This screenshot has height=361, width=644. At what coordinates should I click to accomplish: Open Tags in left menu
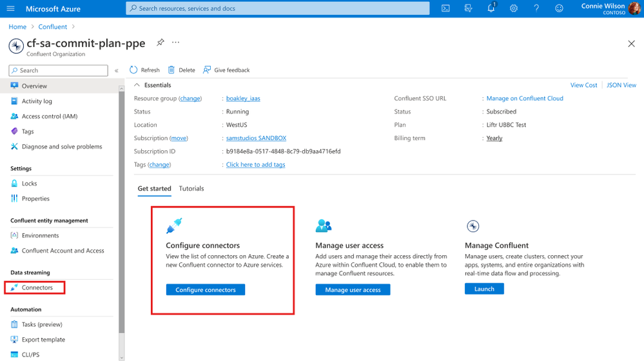(28, 132)
